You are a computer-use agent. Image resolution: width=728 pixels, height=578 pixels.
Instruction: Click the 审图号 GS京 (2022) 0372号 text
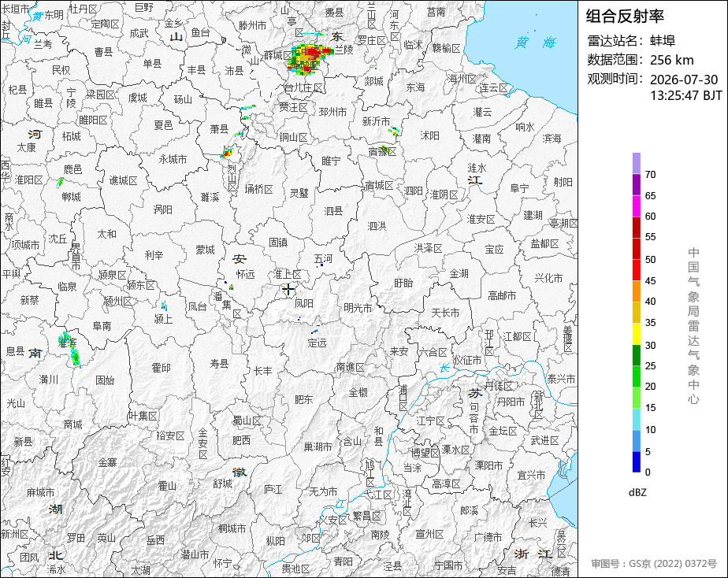point(654,564)
